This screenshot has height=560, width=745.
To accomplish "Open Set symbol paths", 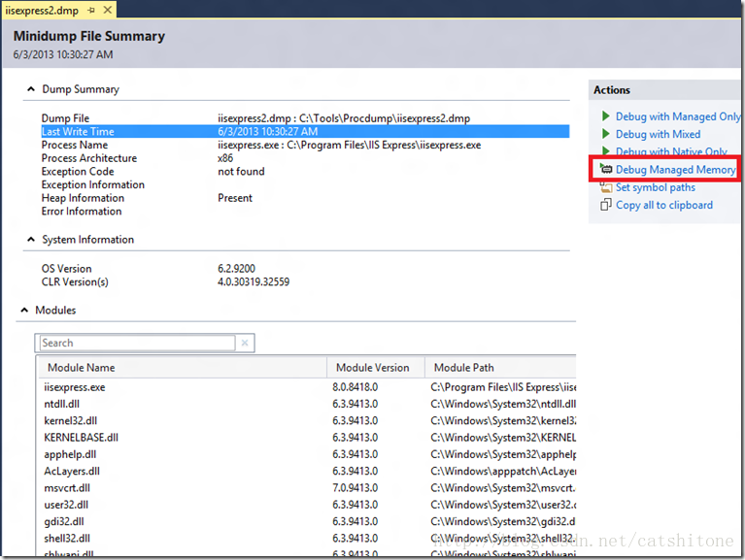I will click(x=656, y=187).
